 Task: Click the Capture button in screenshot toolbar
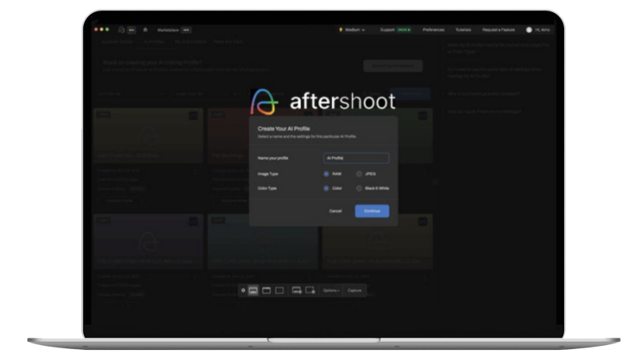(x=355, y=290)
